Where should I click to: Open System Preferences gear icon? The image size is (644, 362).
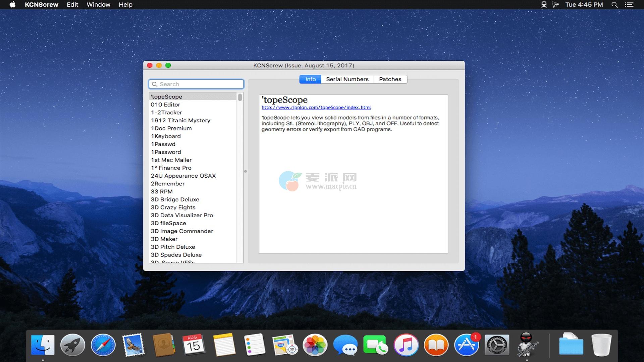coord(497,345)
